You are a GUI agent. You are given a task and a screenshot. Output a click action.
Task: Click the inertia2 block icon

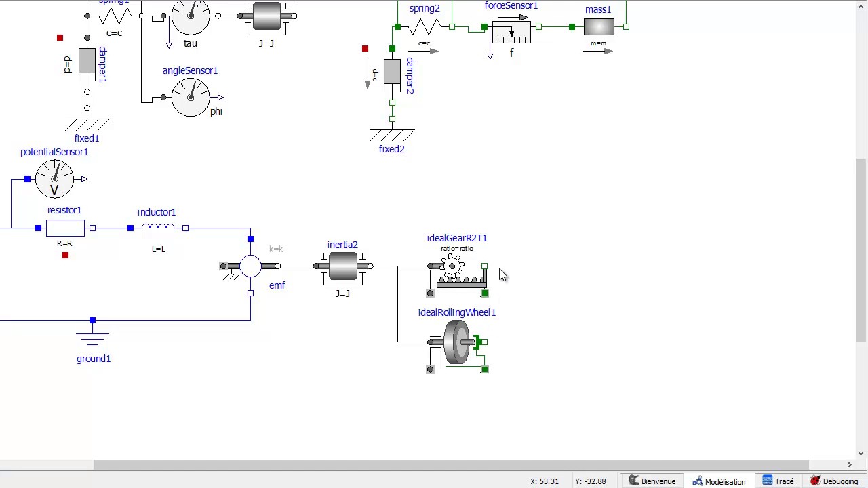coord(342,266)
